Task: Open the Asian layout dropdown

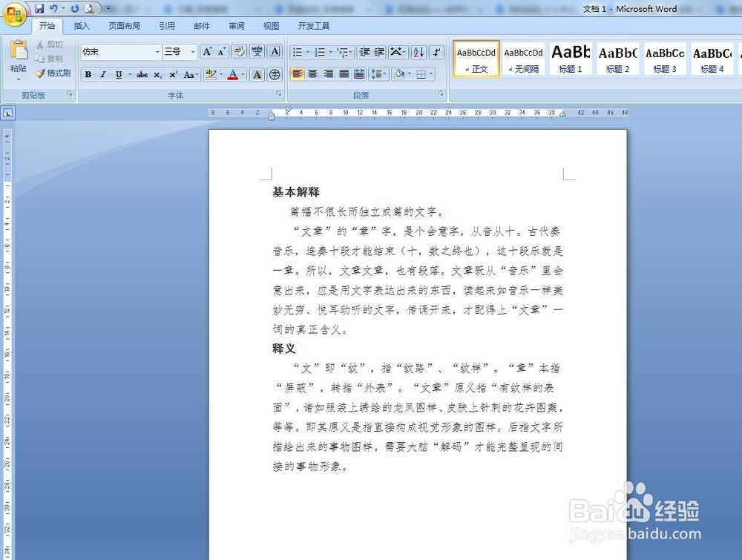Action: pos(398,52)
